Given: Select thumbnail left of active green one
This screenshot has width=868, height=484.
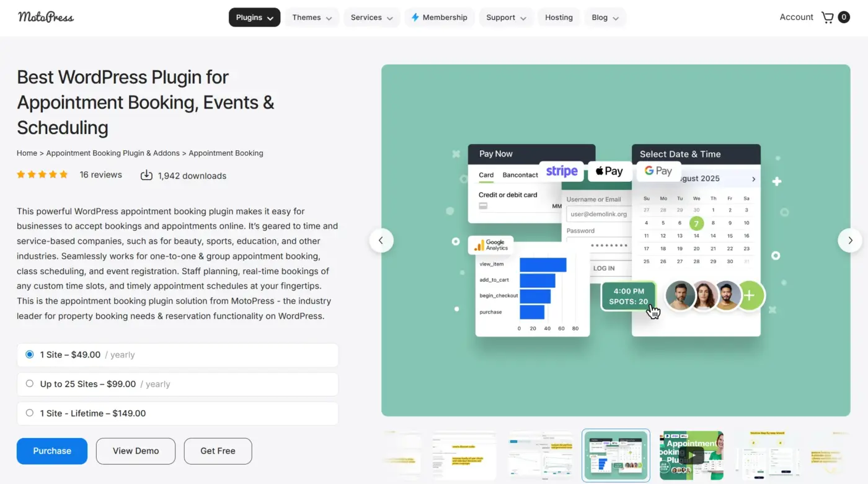Looking at the screenshot, I should (541, 455).
